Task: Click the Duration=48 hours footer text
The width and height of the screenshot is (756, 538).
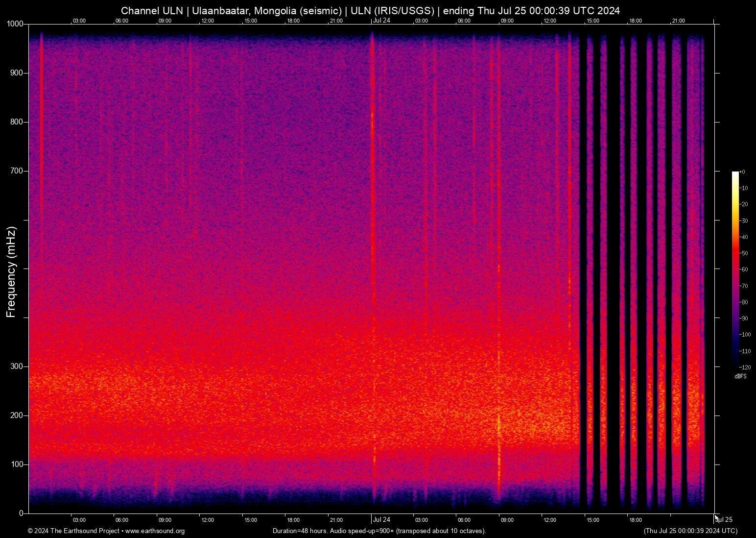Action: coord(299,531)
